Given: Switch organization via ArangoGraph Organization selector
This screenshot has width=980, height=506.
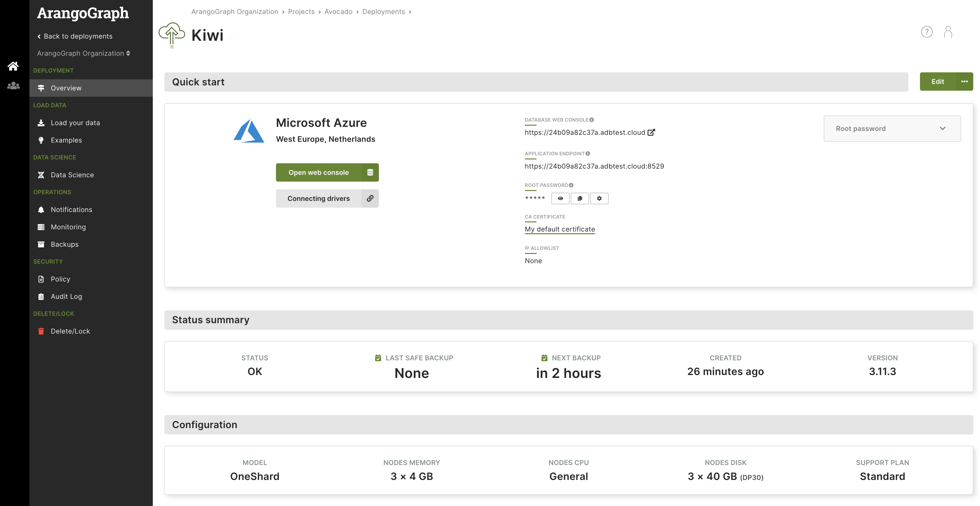Looking at the screenshot, I should coord(84,53).
